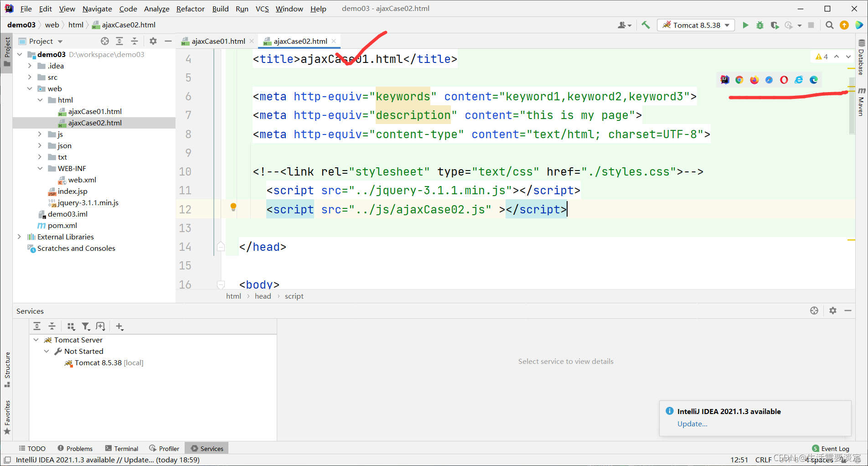Open preview in Internet Explorer icon

799,80
